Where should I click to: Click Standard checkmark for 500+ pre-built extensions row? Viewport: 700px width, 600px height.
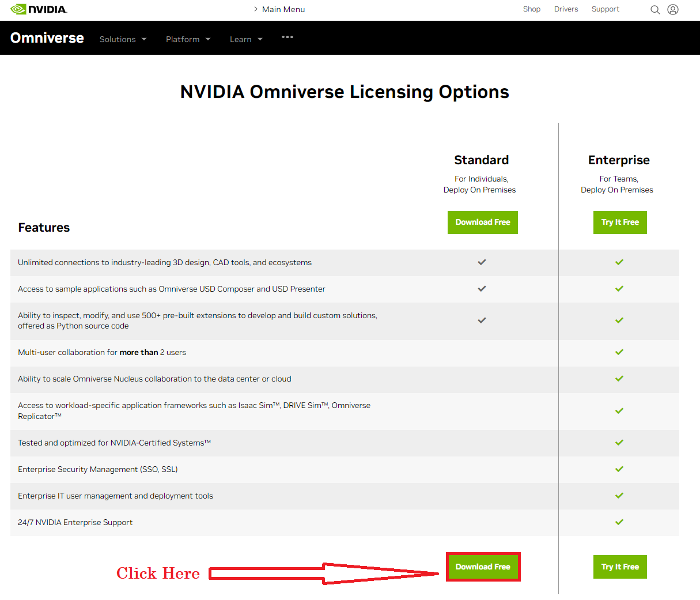[x=482, y=320]
